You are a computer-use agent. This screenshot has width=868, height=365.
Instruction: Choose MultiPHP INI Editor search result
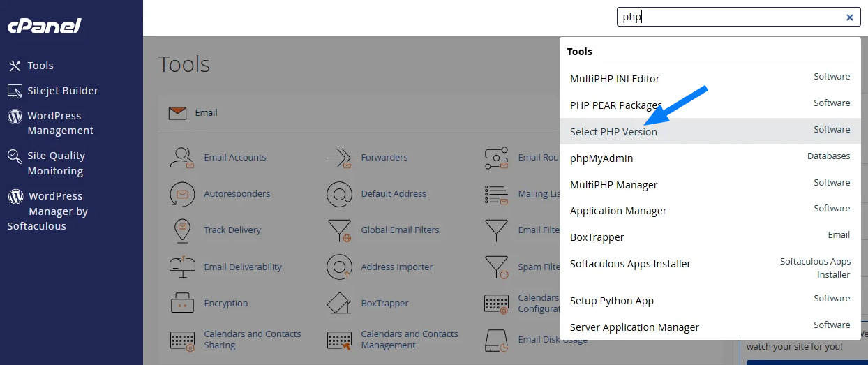pyautogui.click(x=615, y=79)
